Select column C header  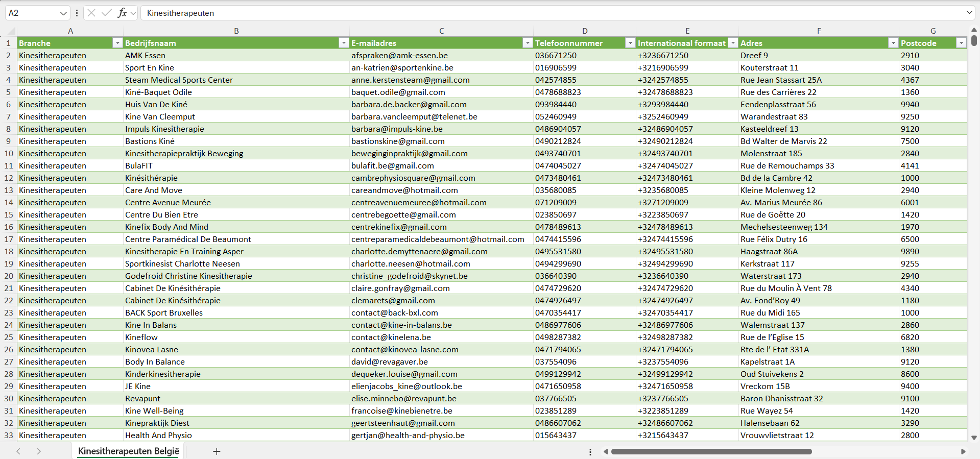pyautogui.click(x=441, y=31)
